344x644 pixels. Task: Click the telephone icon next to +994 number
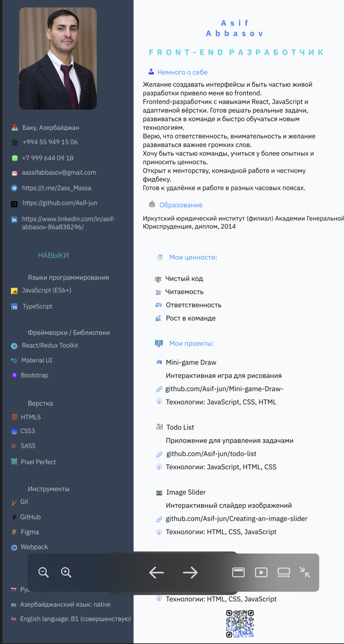[x=15, y=142]
